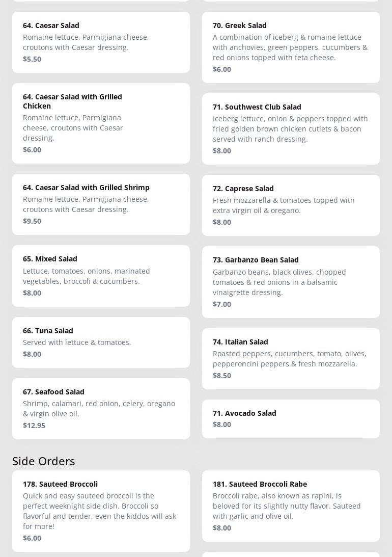Select the Sauteed Broccoli Rabe item
The image size is (392, 557).
click(x=291, y=506)
